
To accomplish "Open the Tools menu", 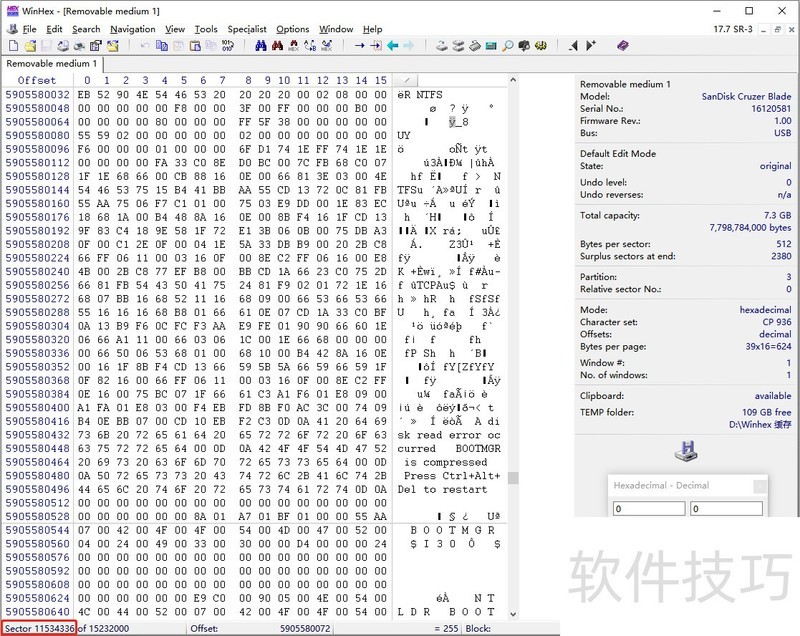I will click(x=206, y=29).
